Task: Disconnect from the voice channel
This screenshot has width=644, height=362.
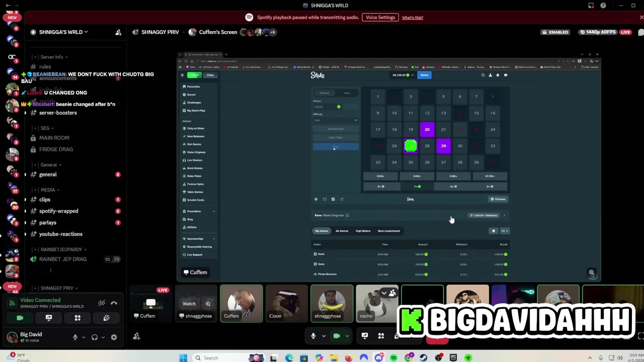Action: coord(114,303)
